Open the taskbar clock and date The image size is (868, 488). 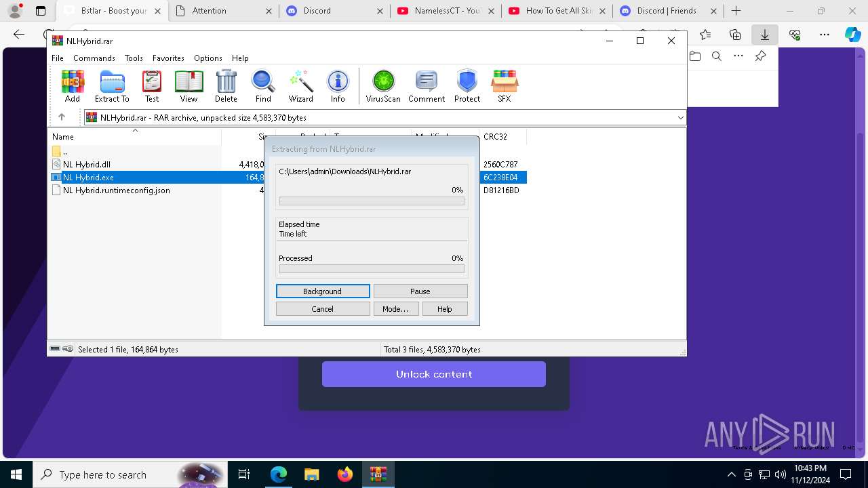(810, 474)
